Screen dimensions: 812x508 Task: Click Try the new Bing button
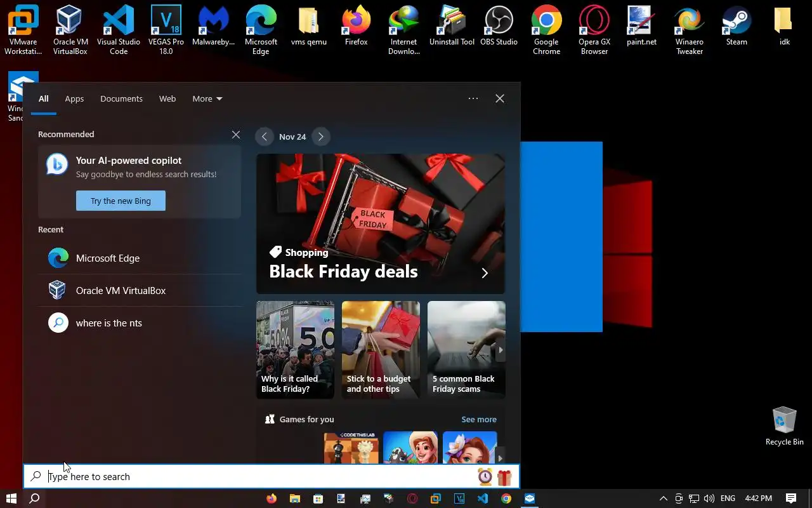point(121,201)
